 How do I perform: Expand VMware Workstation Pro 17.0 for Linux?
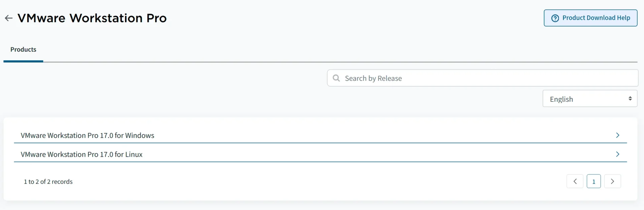pyautogui.click(x=320, y=154)
